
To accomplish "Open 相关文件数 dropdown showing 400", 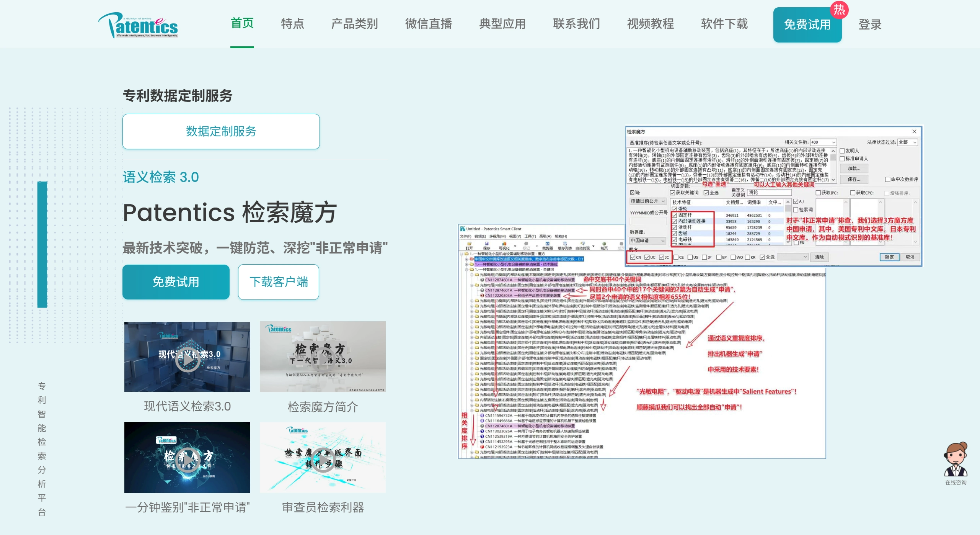I will (x=823, y=142).
